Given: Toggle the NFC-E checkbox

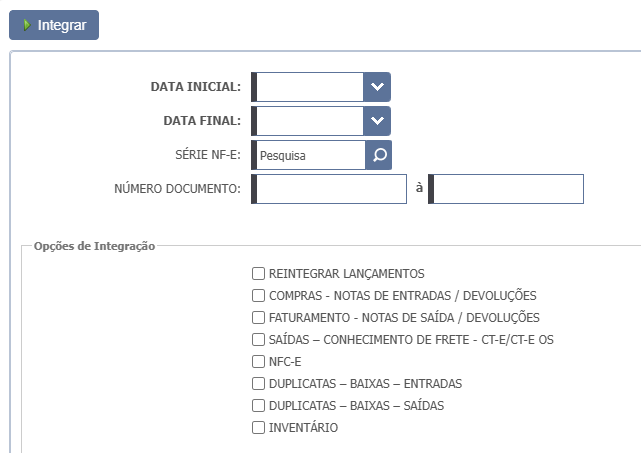Looking at the screenshot, I should coord(259,361).
